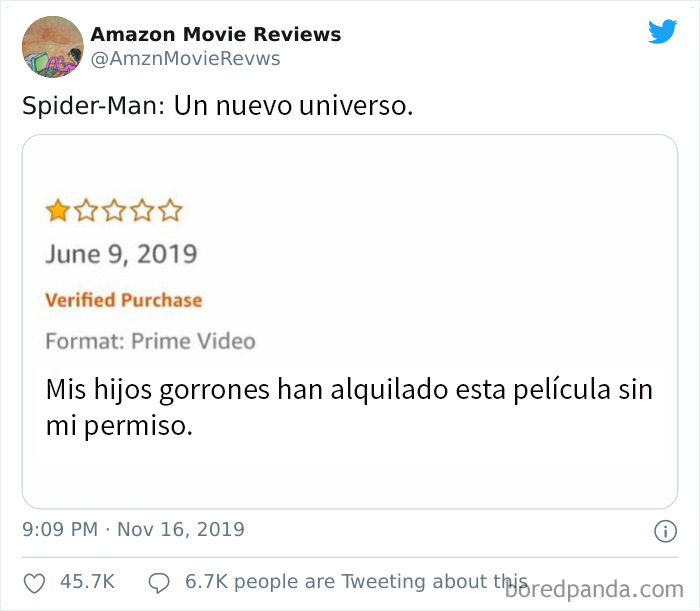The image size is (700, 611).
Task: Click the Format: Prime Video text
Action: (x=150, y=341)
